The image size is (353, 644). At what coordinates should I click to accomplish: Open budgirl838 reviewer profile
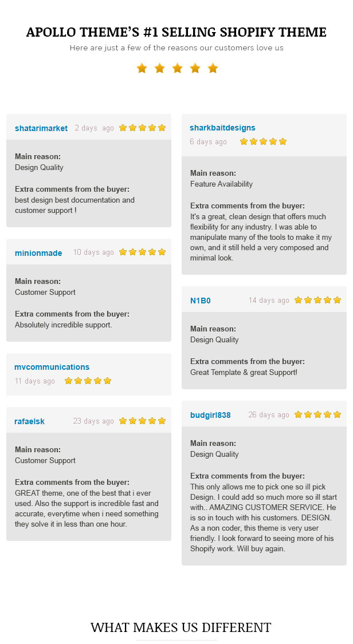pos(210,415)
